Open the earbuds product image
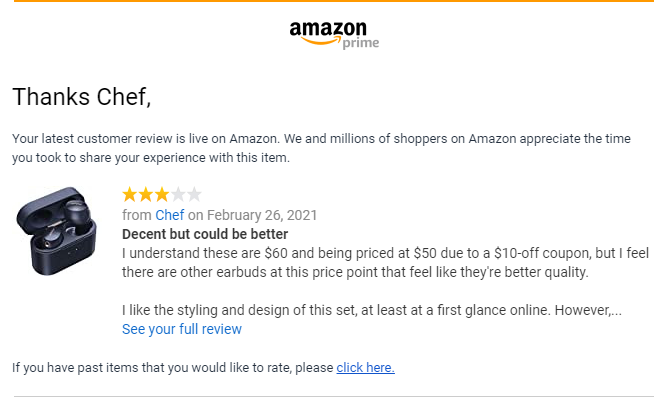Viewport: 666px width, 397px height. pyautogui.click(x=56, y=231)
